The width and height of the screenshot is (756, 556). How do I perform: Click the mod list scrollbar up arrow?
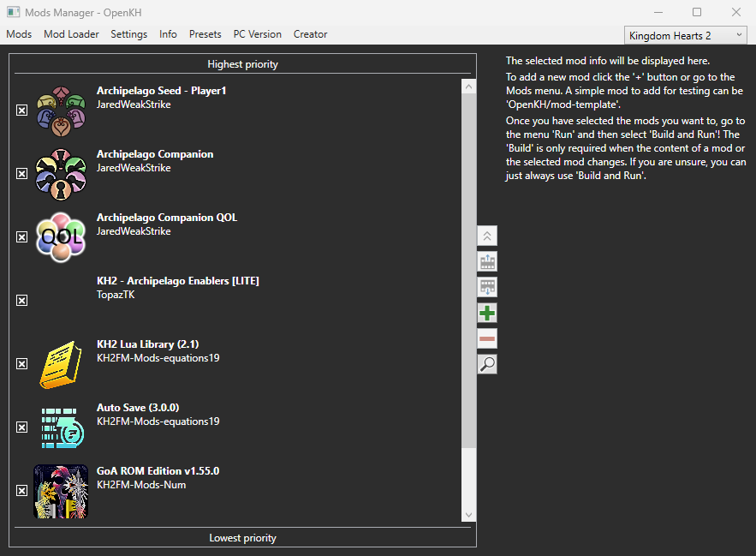pyautogui.click(x=468, y=87)
